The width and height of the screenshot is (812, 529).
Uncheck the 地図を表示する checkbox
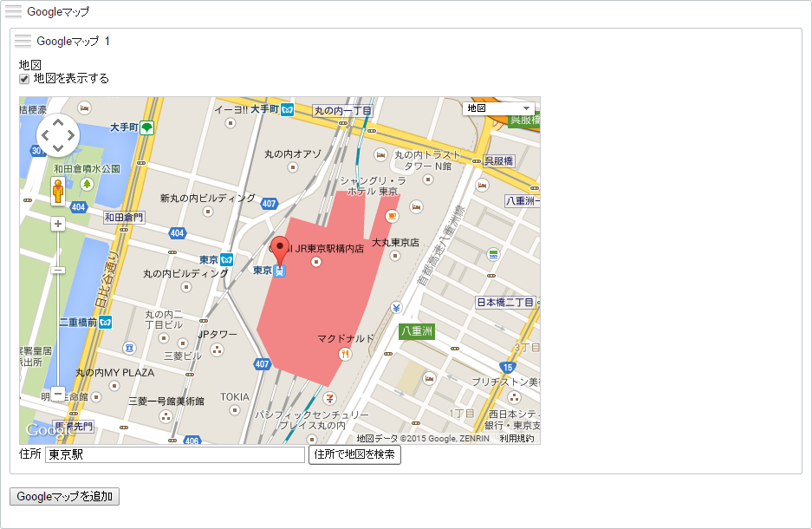24,79
